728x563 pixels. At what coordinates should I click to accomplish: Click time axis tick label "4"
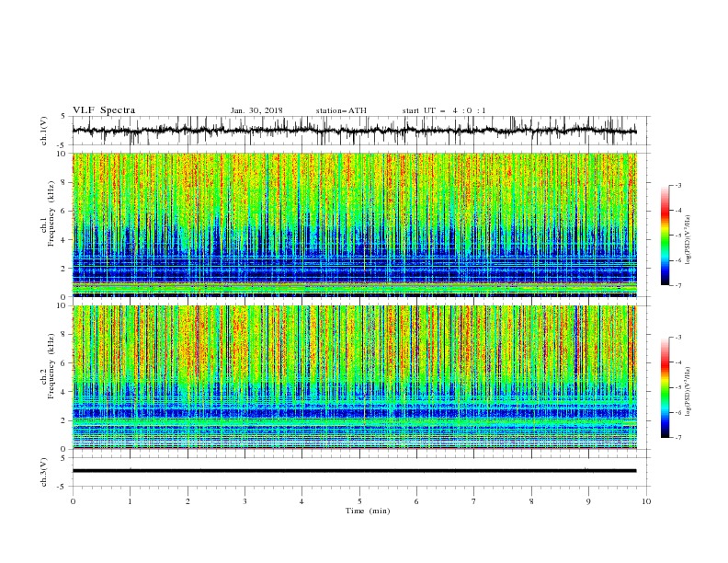[302, 501]
